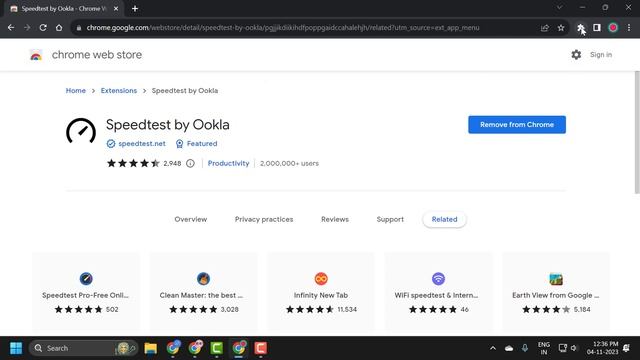Screen dimensions: 640x360
Task: Open Clean Master extension icon
Action: (x=203, y=279)
